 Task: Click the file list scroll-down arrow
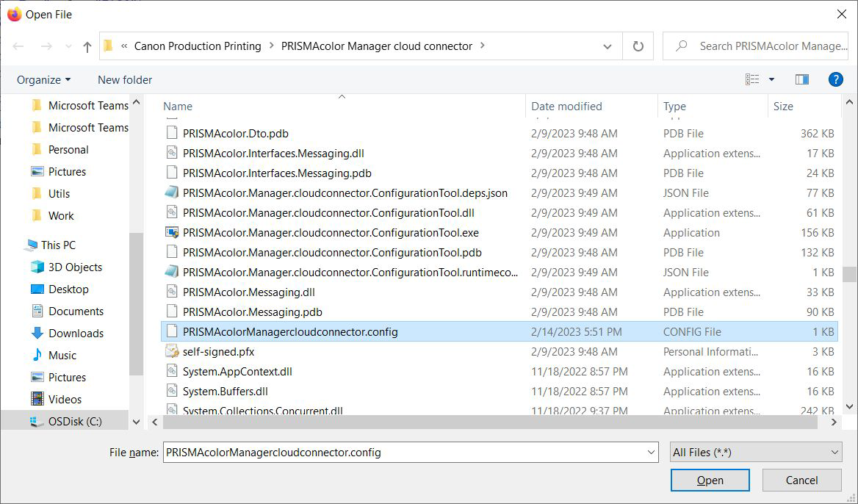point(849,406)
